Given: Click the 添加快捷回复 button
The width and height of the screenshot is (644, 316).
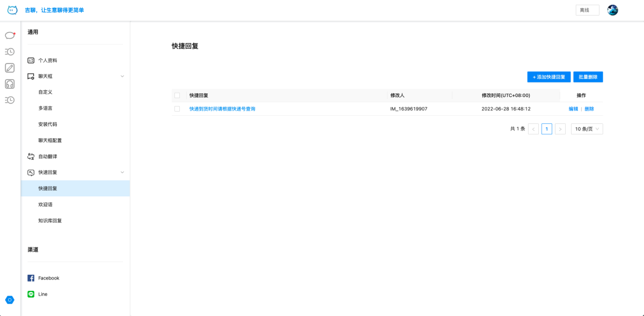Looking at the screenshot, I should click(x=548, y=77).
